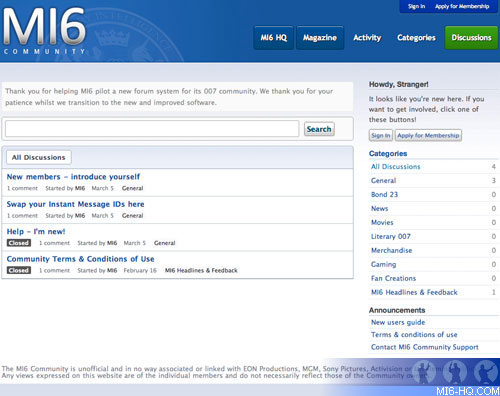Open 'Swap your Instant Message IDs here'
Screen dimensions: 500x396
pos(75,204)
